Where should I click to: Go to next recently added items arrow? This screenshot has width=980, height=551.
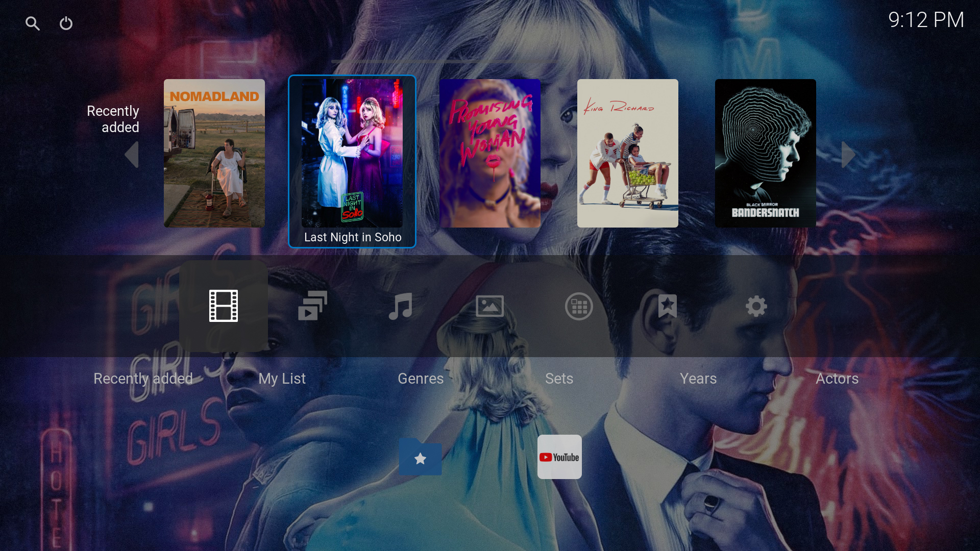pos(848,155)
